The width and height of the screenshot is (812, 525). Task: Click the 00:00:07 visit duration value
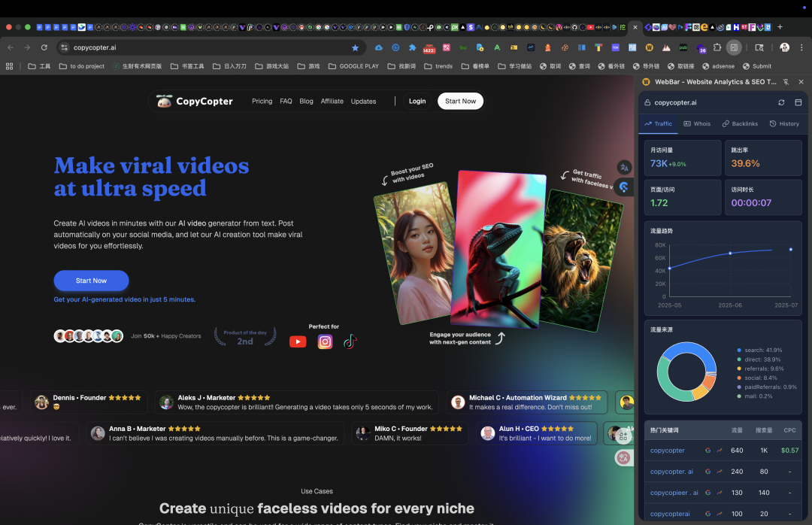751,202
